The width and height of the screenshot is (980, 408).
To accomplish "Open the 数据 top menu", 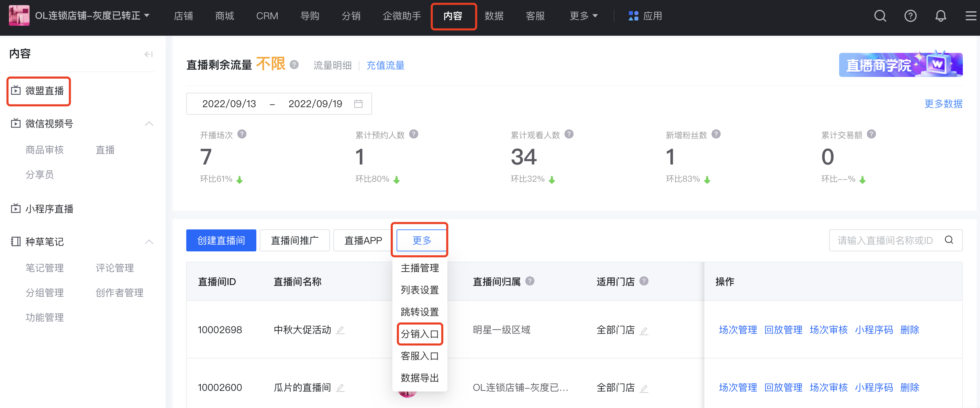I will pos(494,16).
